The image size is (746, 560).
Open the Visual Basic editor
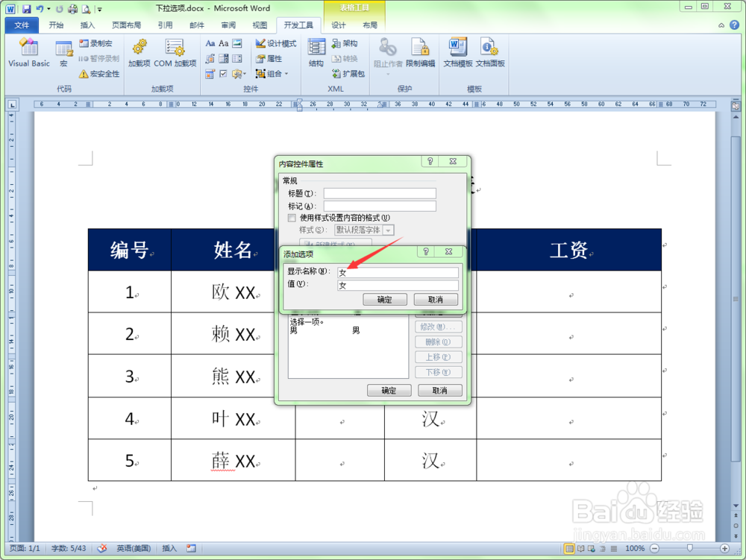pyautogui.click(x=29, y=53)
